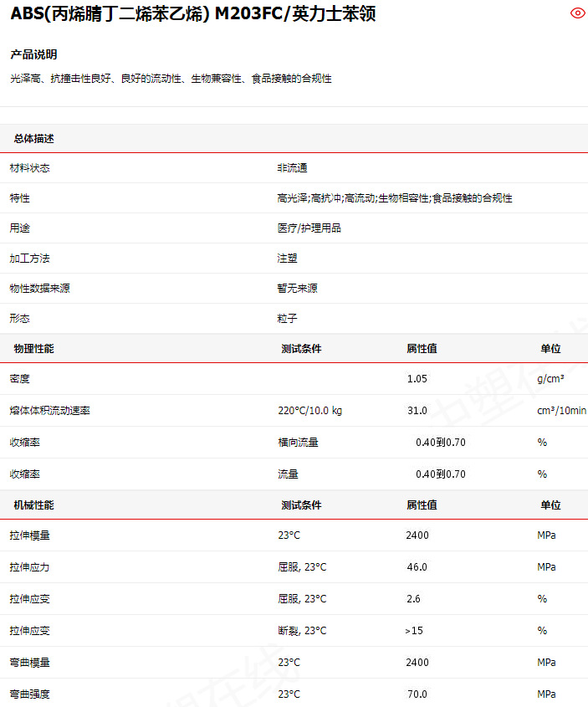
Task: Select the value >15
Action: coord(414,631)
